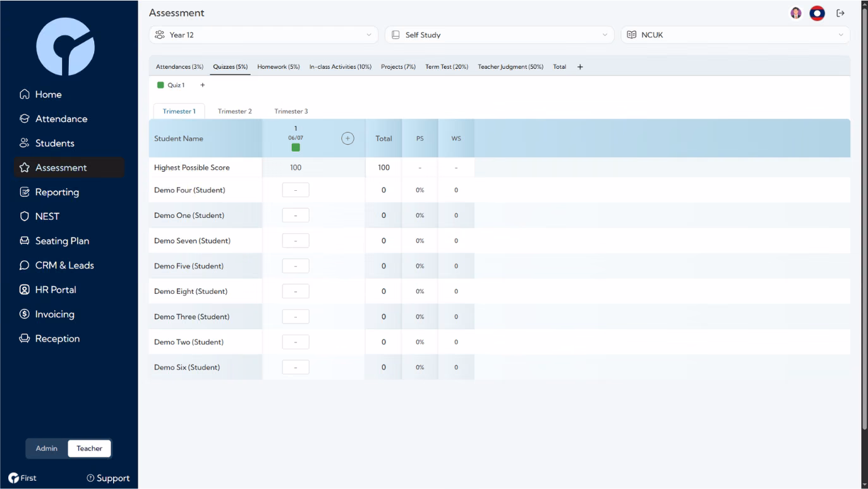Image resolution: width=868 pixels, height=489 pixels.
Task: Switch to the Total tab
Action: pos(560,67)
